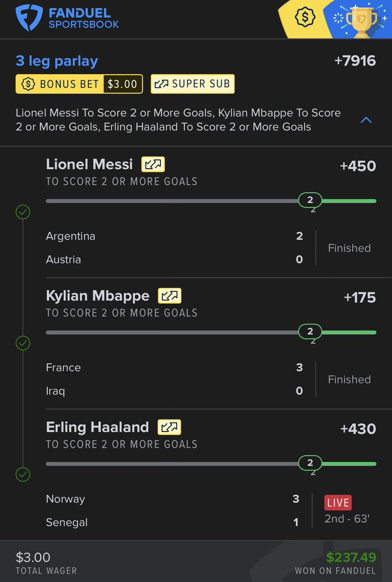Viewport: 392px width, 582px height.
Task: Tap the super sub icon beside Erling Haaland
Action: [169, 427]
